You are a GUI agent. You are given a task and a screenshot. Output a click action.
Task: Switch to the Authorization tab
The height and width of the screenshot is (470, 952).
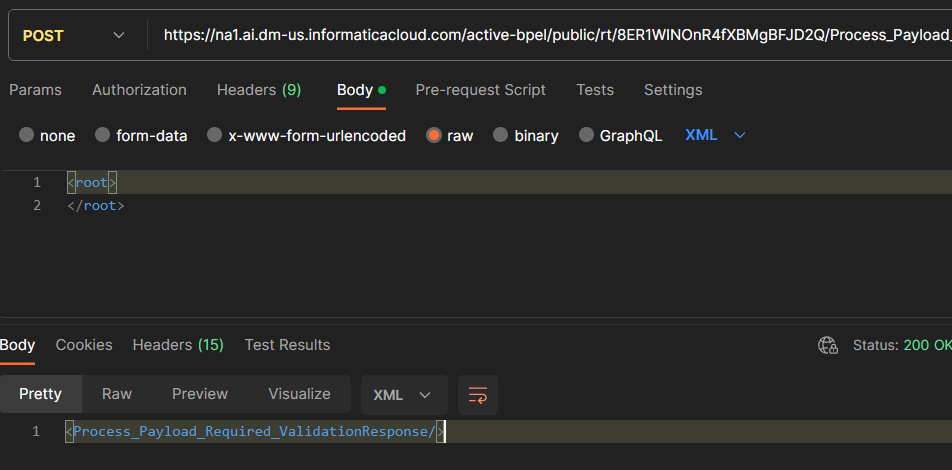point(139,90)
